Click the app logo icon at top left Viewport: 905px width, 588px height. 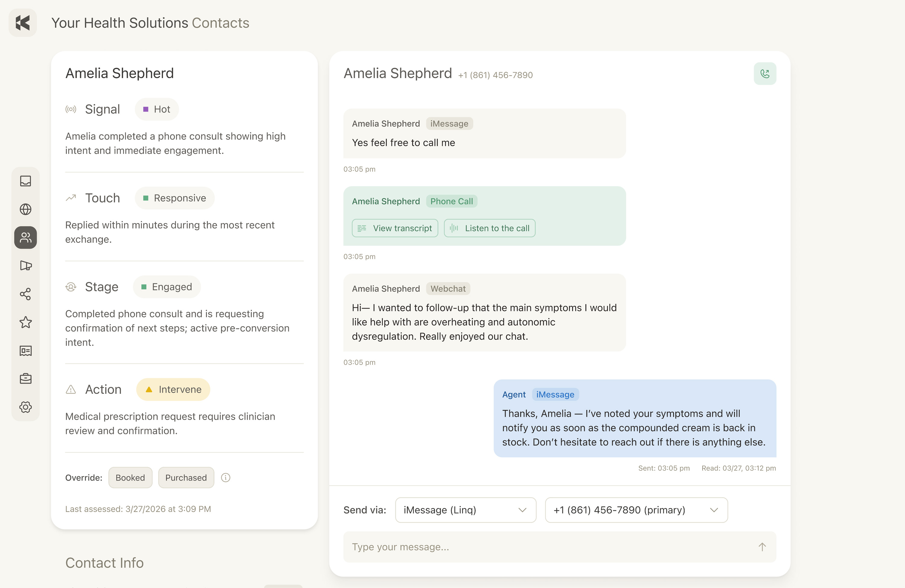coord(23,23)
